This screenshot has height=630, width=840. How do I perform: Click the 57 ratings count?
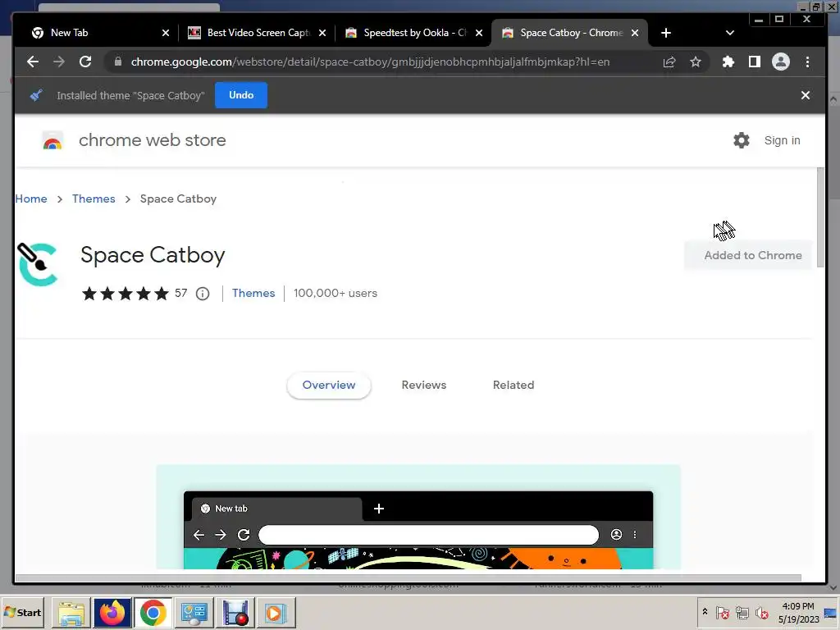click(x=181, y=293)
